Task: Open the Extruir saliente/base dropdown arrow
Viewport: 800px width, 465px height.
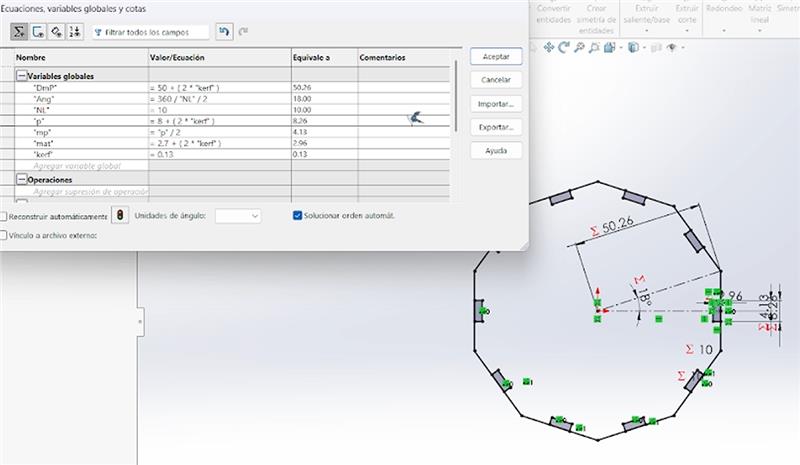Action: [x=646, y=31]
